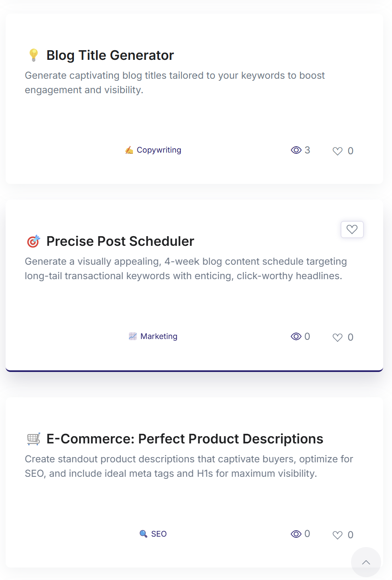The height and width of the screenshot is (580, 392).
Task: Open the Precise Post Scheduler title
Action: tap(120, 241)
